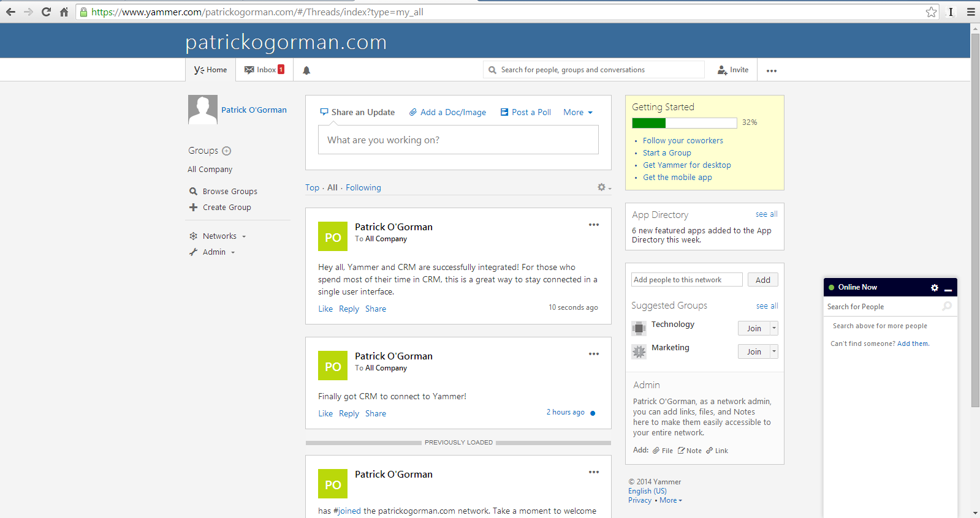This screenshot has width=980, height=518.
Task: Open Chrome menu hamburger icon
Action: click(971, 12)
